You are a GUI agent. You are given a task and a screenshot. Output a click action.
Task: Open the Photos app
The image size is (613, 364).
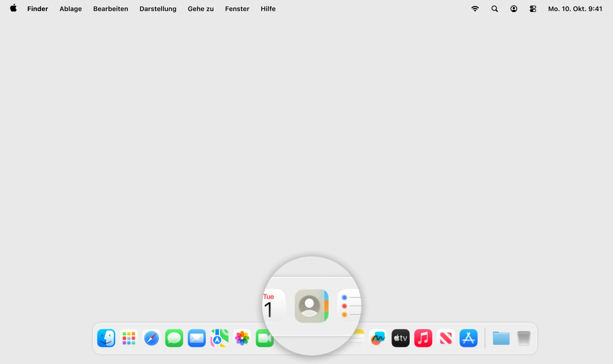(x=242, y=338)
